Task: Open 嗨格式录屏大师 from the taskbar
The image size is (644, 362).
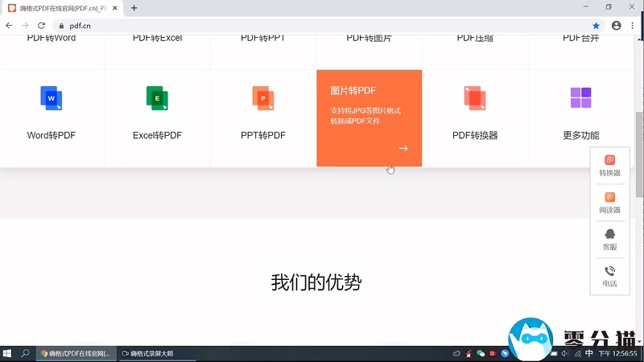Action: click(x=148, y=353)
